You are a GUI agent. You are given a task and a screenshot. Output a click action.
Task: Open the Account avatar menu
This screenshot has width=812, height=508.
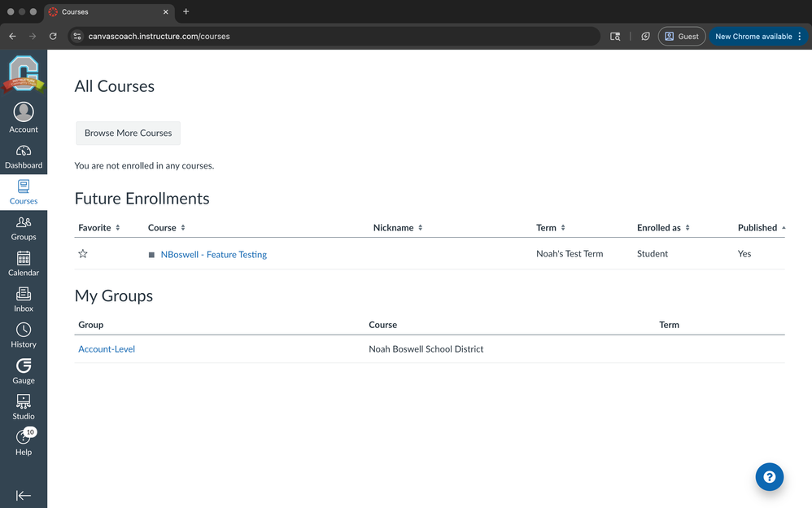pos(24,117)
